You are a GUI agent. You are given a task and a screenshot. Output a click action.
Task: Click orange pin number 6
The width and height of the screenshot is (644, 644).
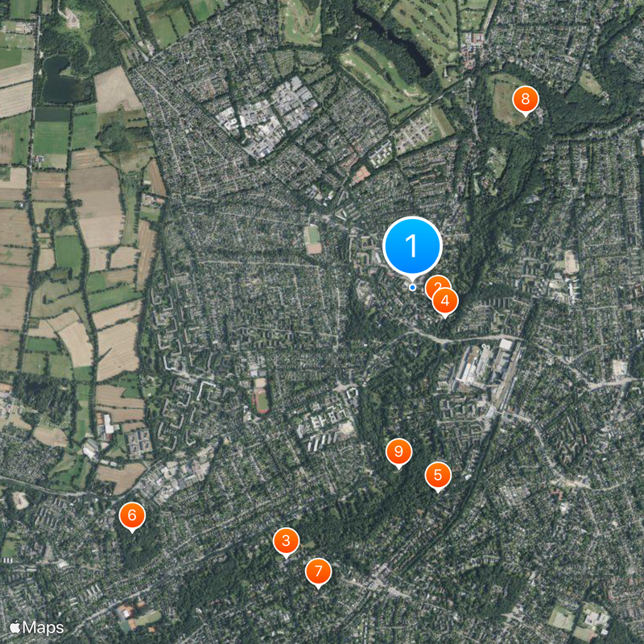click(132, 515)
